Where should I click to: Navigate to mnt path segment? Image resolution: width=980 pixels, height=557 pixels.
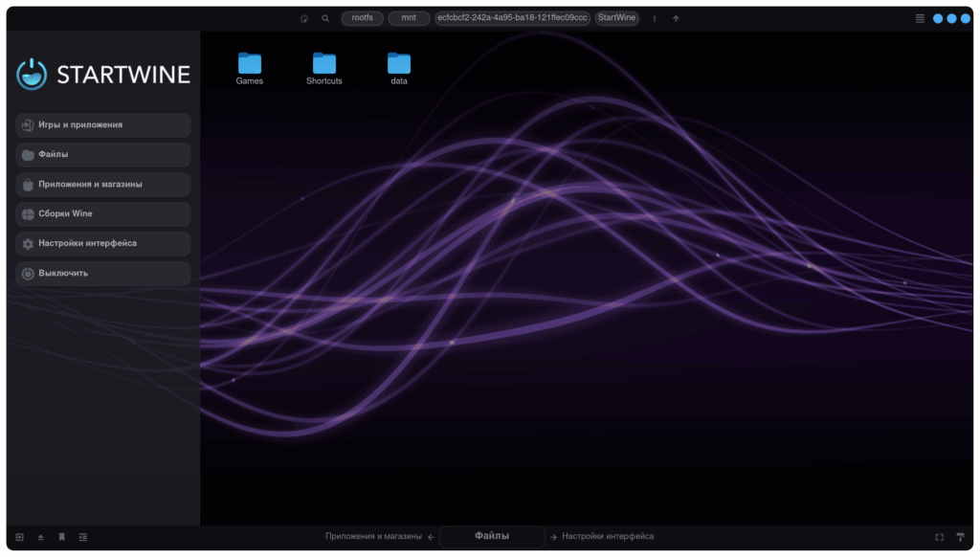pos(409,18)
